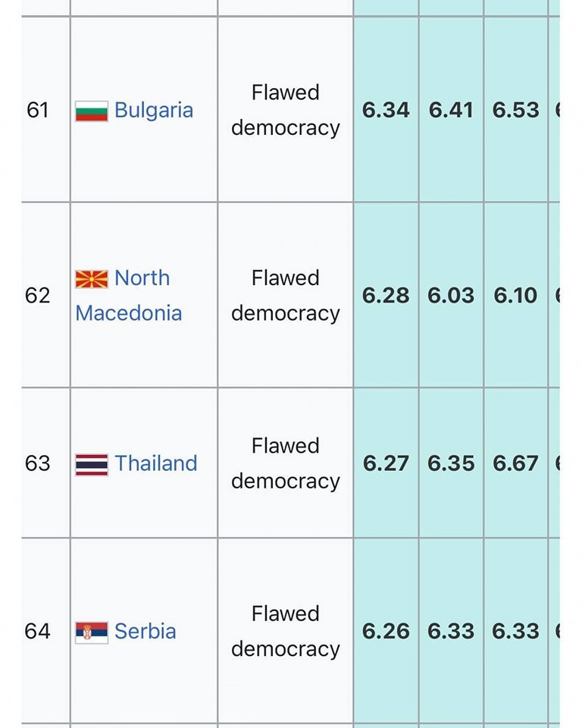Click the Serbia flag icon
582x728 pixels.
click(x=91, y=632)
